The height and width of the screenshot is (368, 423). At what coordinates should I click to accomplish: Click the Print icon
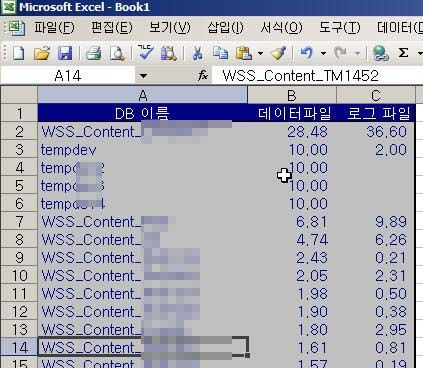pyautogui.click(x=94, y=53)
